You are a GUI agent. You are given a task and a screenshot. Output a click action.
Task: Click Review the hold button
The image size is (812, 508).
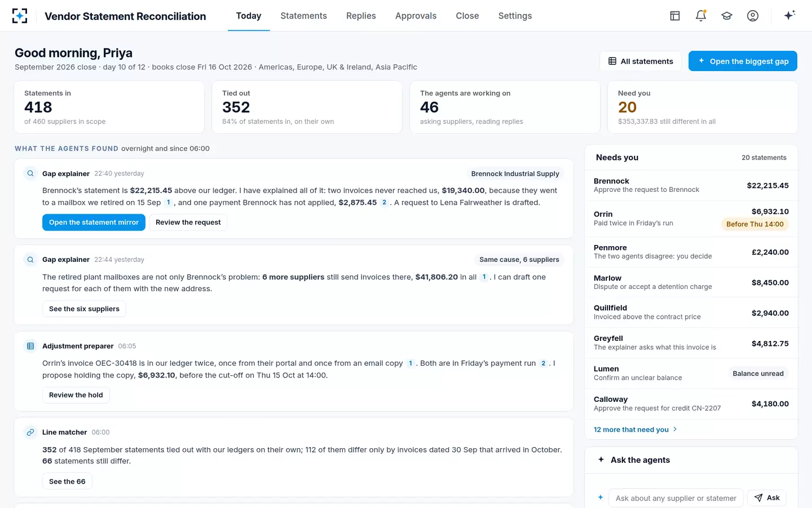(x=76, y=395)
